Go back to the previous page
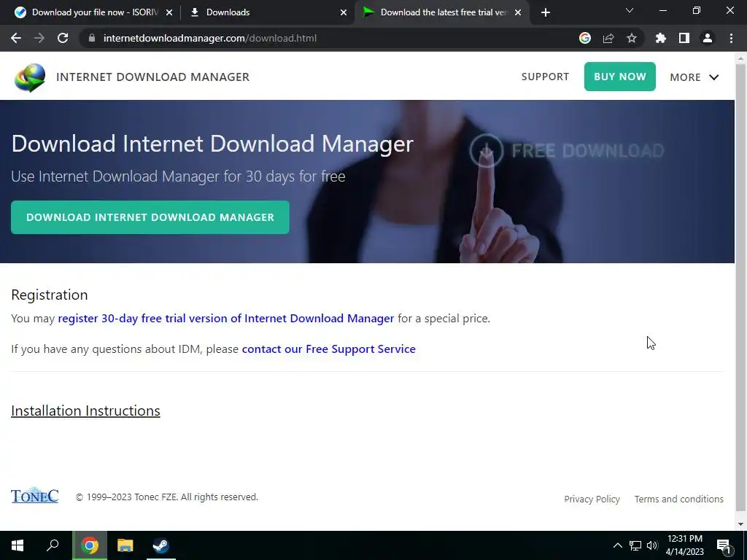 (x=16, y=38)
